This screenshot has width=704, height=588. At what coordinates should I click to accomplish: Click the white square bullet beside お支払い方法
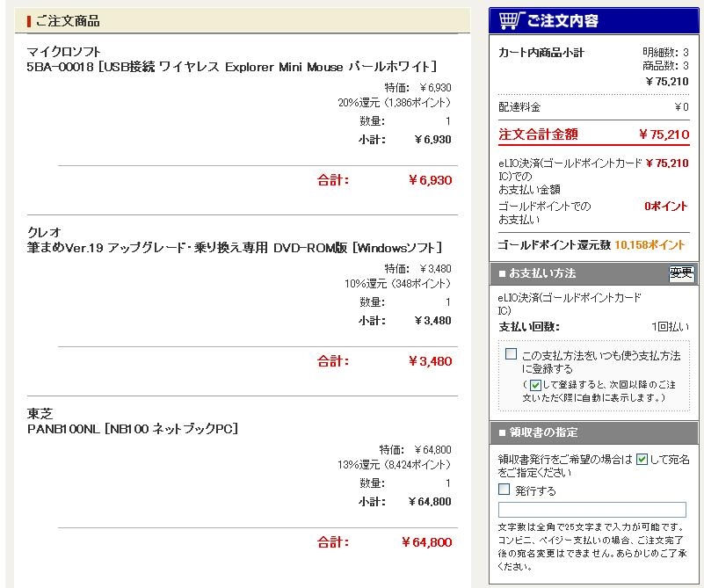click(503, 273)
